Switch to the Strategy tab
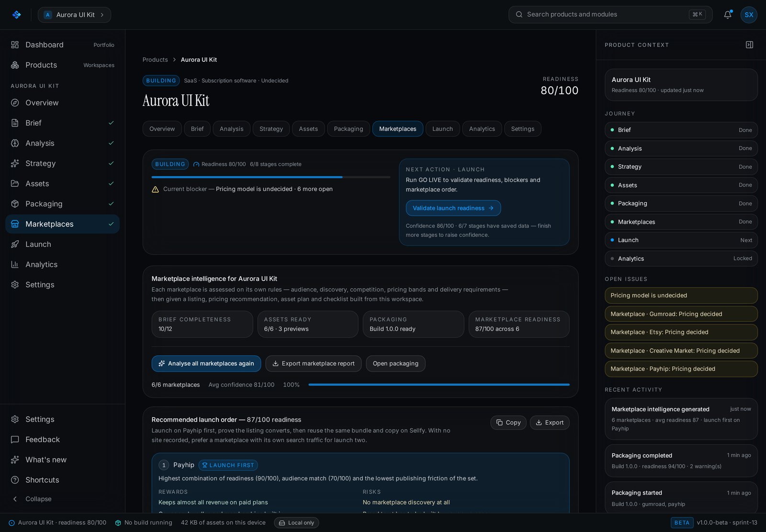This screenshot has height=532, width=766. (271, 129)
